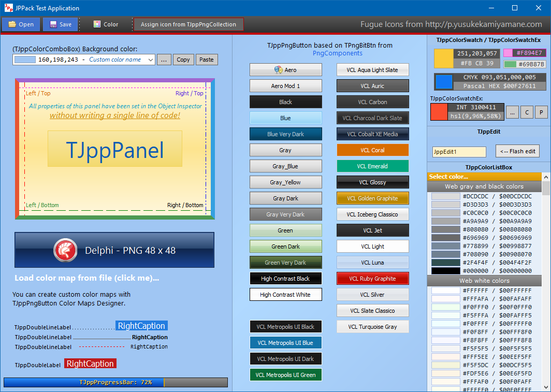Click the TJppProgressBar at 72%
The width and height of the screenshot is (551, 392).
click(x=115, y=382)
